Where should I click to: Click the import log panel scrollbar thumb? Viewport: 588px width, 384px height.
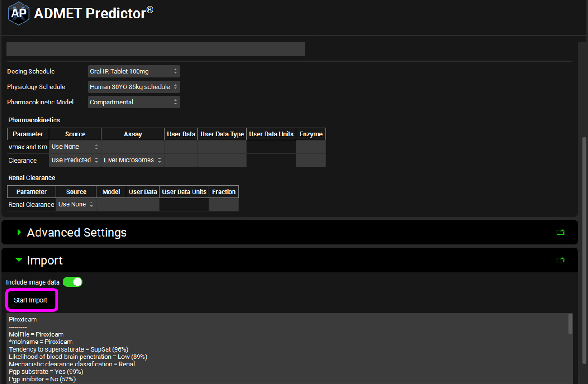point(570,324)
